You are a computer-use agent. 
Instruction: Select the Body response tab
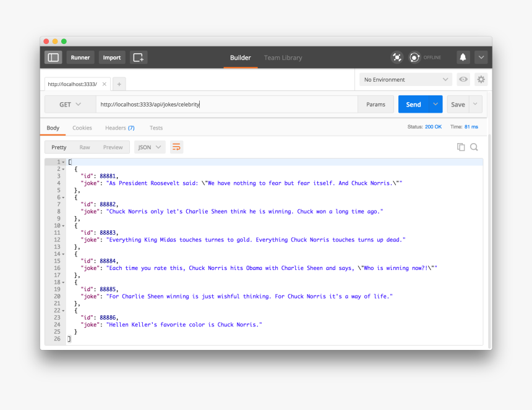pos(53,128)
